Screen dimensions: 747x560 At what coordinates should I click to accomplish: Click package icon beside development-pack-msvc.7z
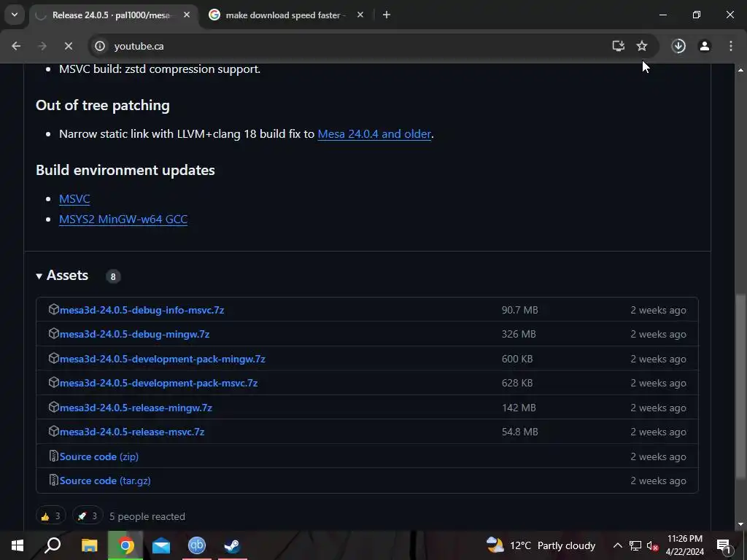coord(54,382)
